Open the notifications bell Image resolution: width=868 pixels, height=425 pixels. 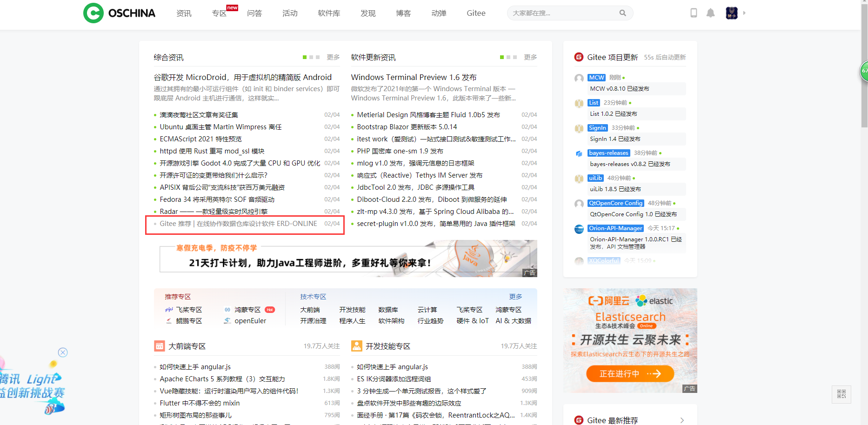tap(710, 13)
